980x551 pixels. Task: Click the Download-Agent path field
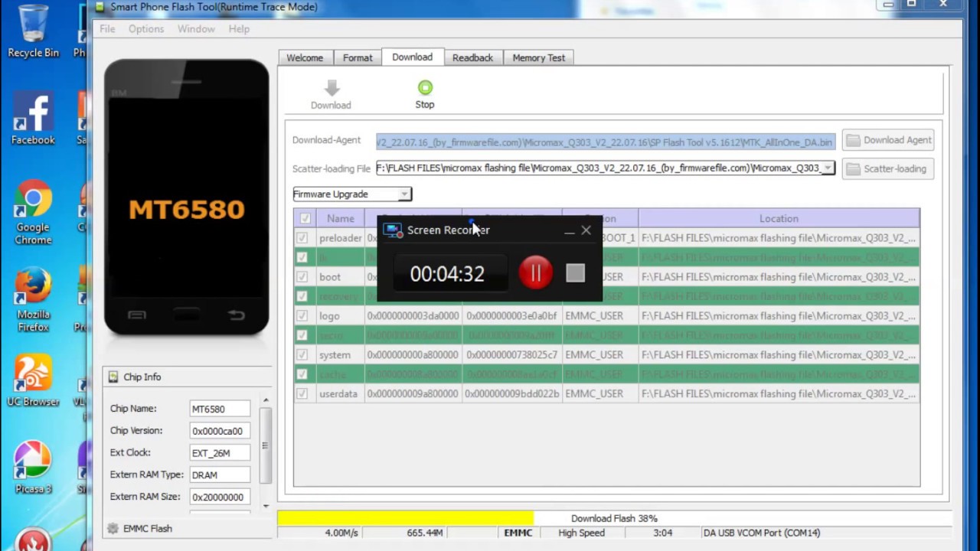pyautogui.click(x=605, y=142)
